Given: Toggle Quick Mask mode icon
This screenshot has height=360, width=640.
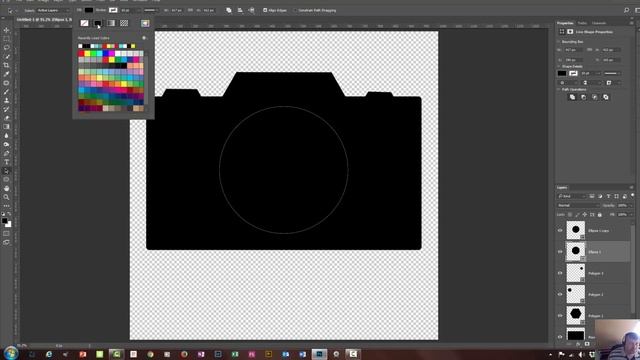Looking at the screenshot, I should [x=7, y=234].
